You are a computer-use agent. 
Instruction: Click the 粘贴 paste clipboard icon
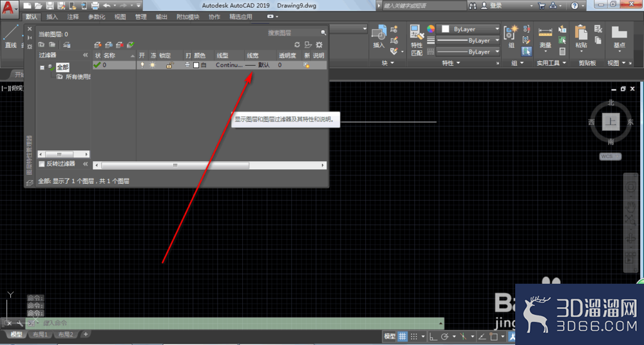point(581,37)
